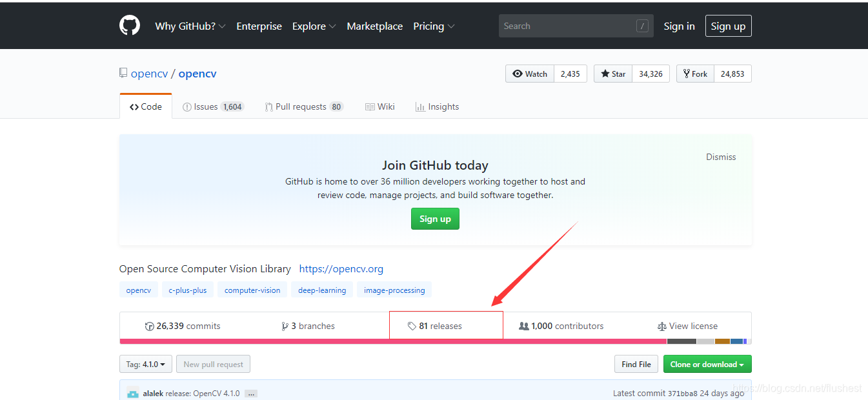Open the Marketplace page

coord(374,26)
